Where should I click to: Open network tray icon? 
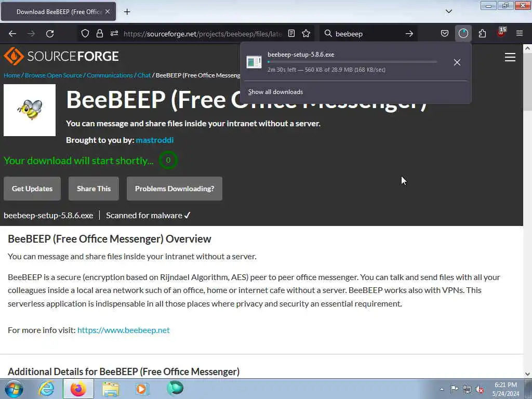(x=467, y=390)
